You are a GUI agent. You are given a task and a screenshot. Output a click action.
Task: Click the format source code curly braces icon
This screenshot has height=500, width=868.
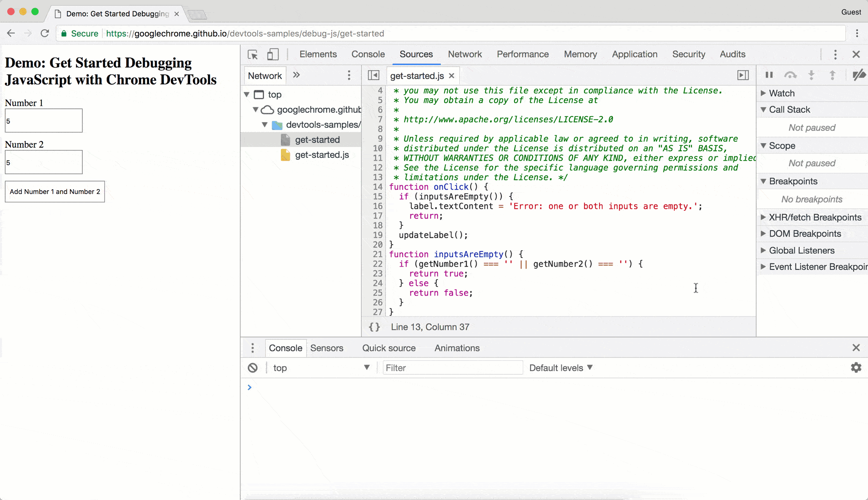click(x=374, y=327)
